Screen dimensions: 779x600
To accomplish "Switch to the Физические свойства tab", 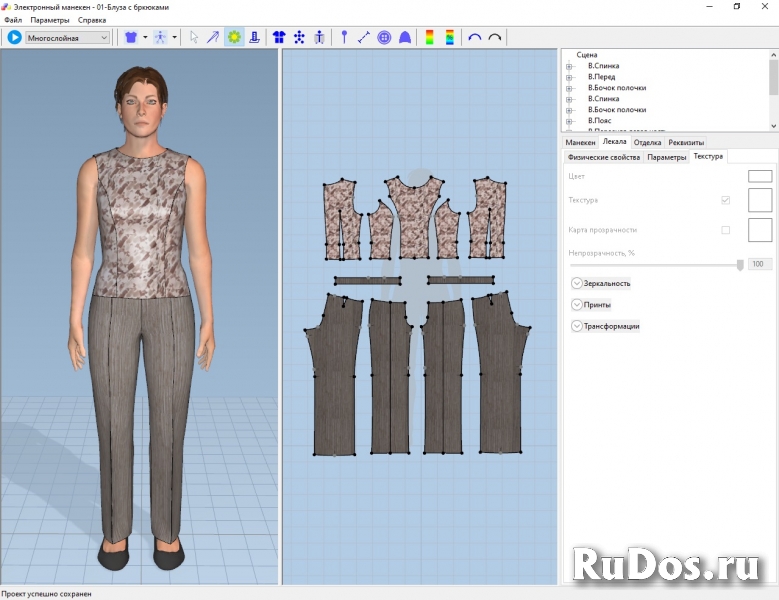I will click(x=603, y=157).
